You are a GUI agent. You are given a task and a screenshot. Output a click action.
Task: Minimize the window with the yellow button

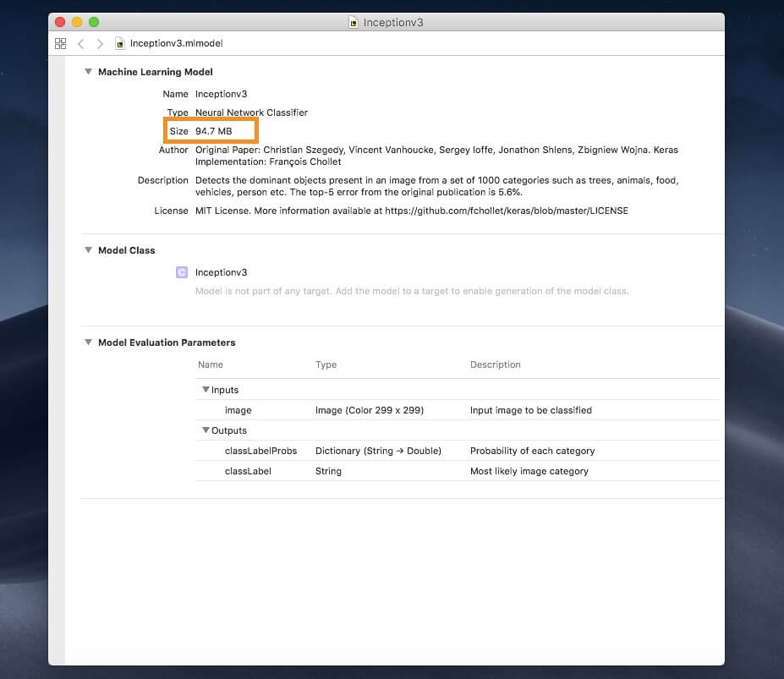(x=77, y=22)
